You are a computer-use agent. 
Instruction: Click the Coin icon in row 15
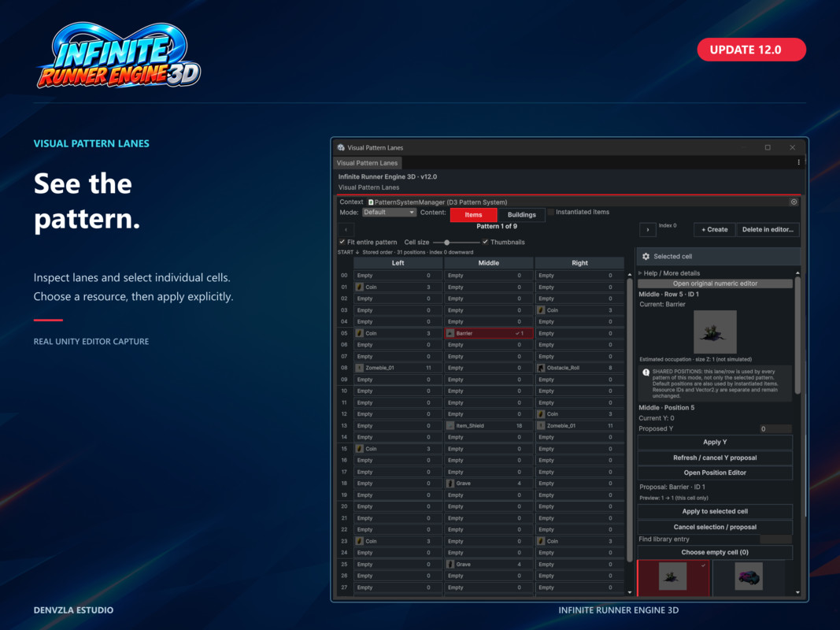point(360,449)
